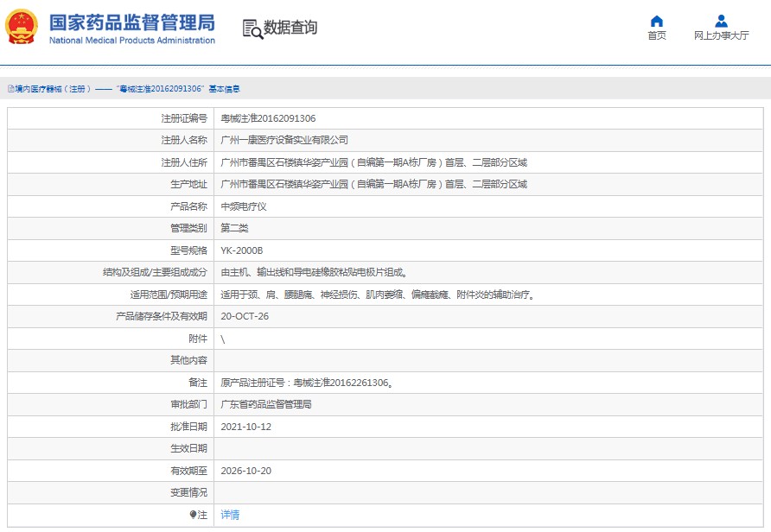Click validity date 2026-10-20
Image resolution: width=771 pixels, height=532 pixels.
point(245,471)
